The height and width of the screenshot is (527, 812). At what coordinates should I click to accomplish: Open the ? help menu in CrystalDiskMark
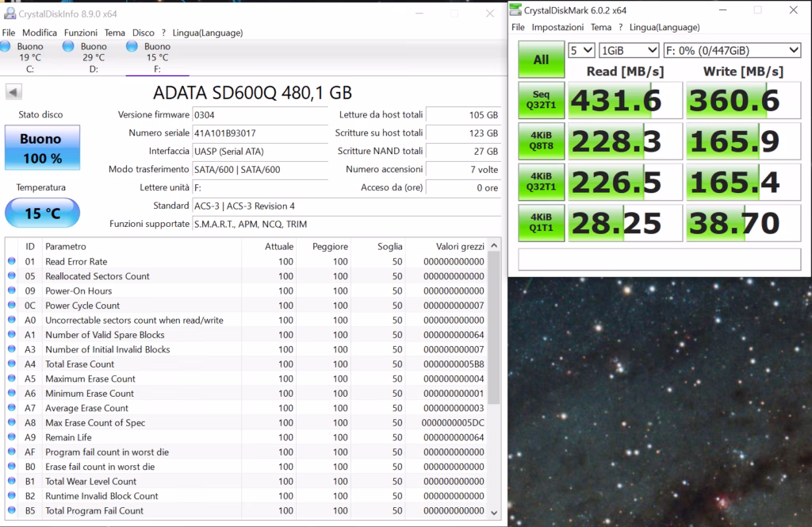pyautogui.click(x=620, y=27)
